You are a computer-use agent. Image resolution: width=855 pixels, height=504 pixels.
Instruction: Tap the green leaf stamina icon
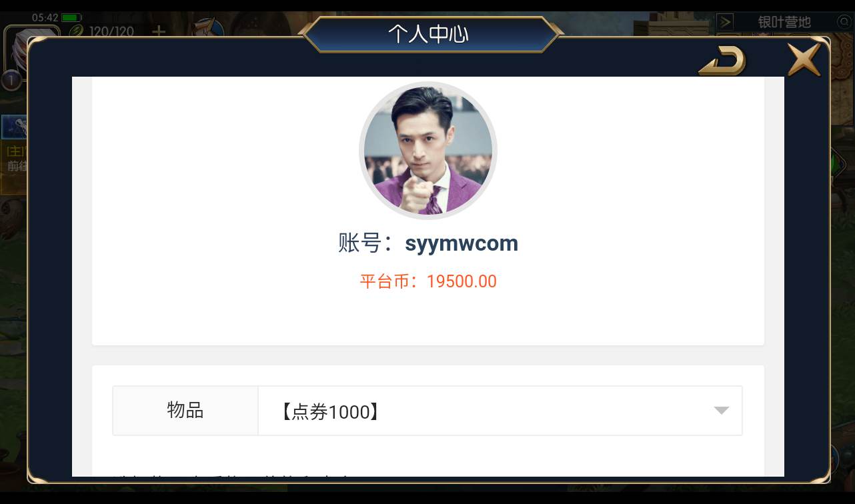(x=77, y=31)
